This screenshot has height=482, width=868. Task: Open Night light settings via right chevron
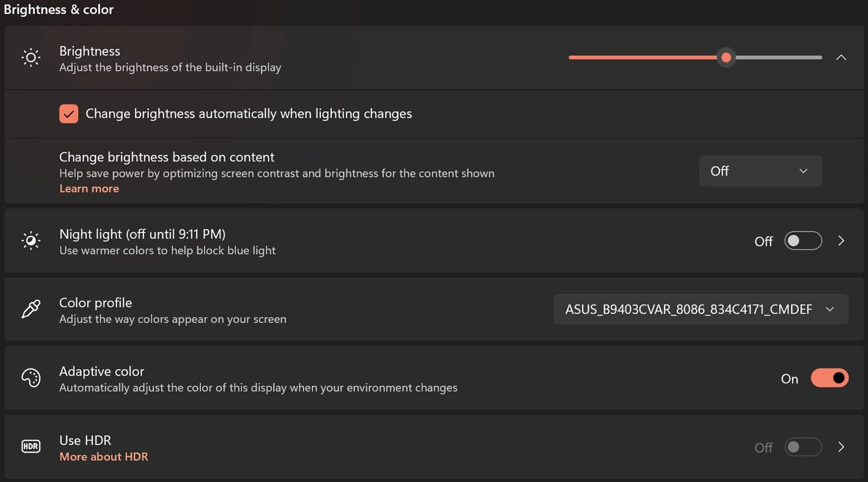click(x=841, y=241)
